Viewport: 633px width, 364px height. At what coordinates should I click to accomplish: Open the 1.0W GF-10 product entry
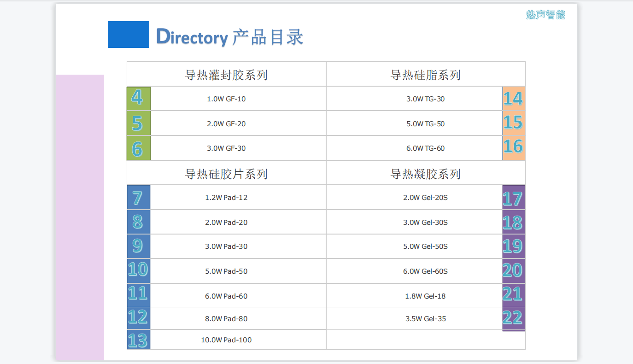click(226, 99)
